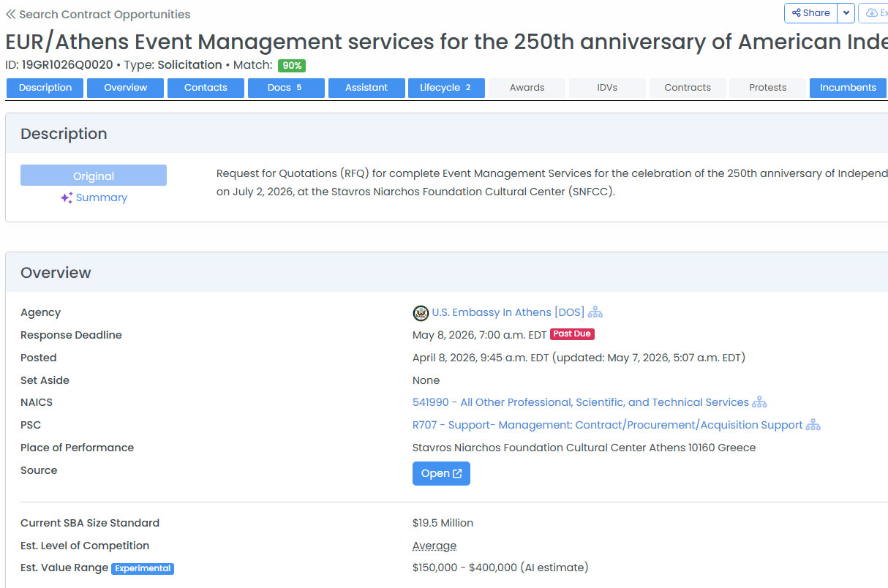This screenshot has width=888, height=588.
Task: Open the Lifecycle tab
Action: click(447, 88)
